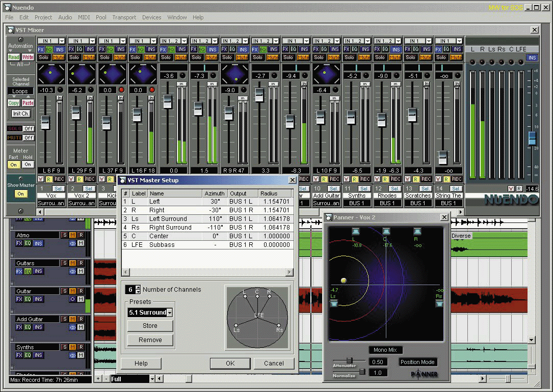Open EQ on the Guitars track
The height and width of the screenshot is (392, 553).
28,271
